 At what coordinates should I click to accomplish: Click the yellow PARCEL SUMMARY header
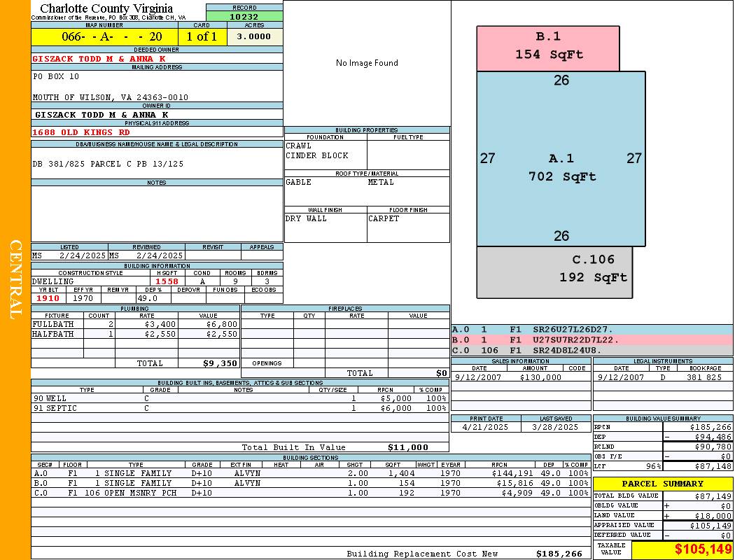[663, 484]
